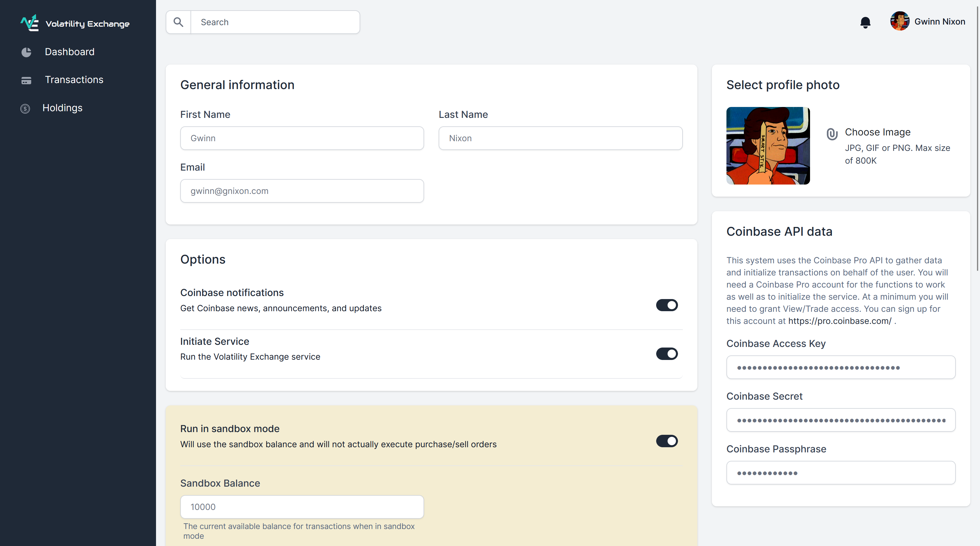Screen dimensions: 980x546
Task: Click the Email field
Action: pos(302,191)
